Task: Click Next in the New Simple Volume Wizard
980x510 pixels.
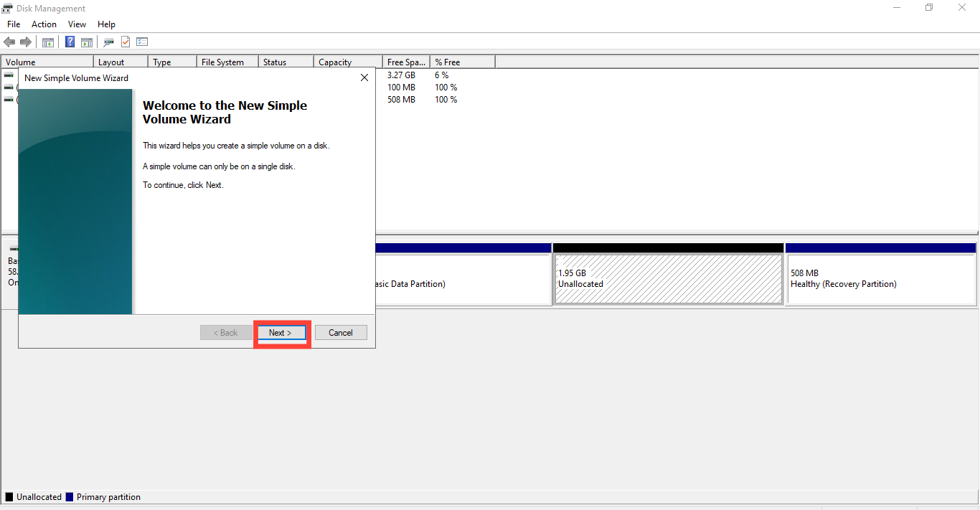Action: pos(282,332)
